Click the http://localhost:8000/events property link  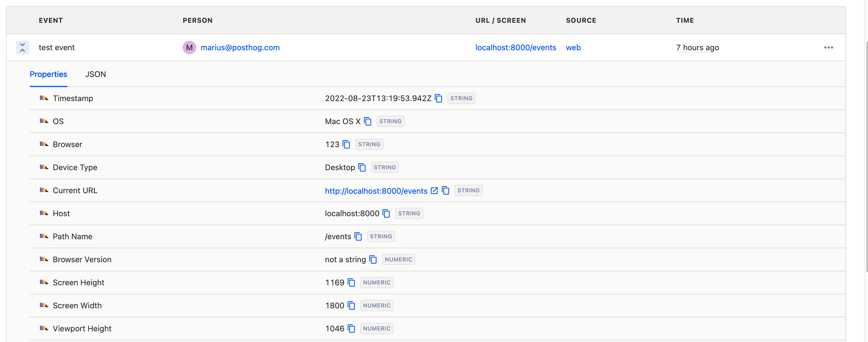[376, 191]
